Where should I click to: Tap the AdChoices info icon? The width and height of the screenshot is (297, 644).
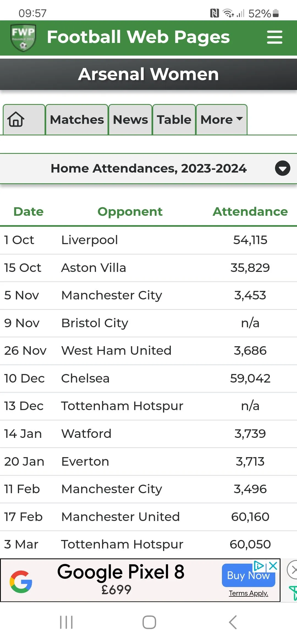click(x=259, y=566)
